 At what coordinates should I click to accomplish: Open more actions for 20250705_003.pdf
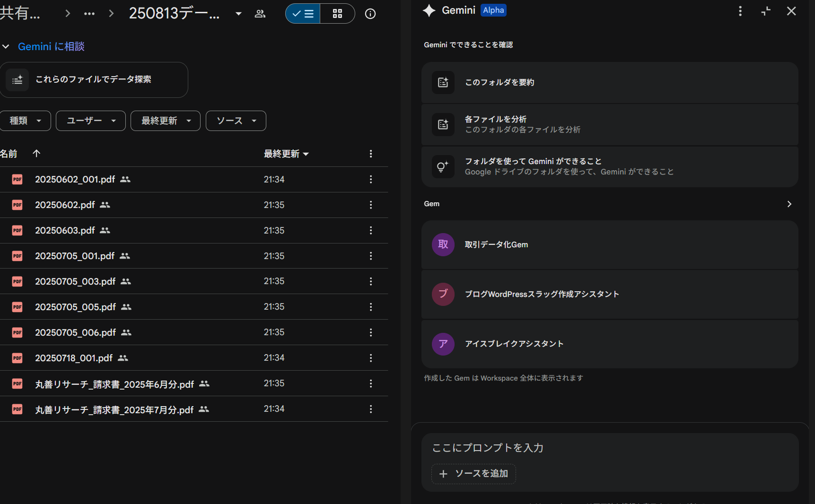pyautogui.click(x=371, y=281)
